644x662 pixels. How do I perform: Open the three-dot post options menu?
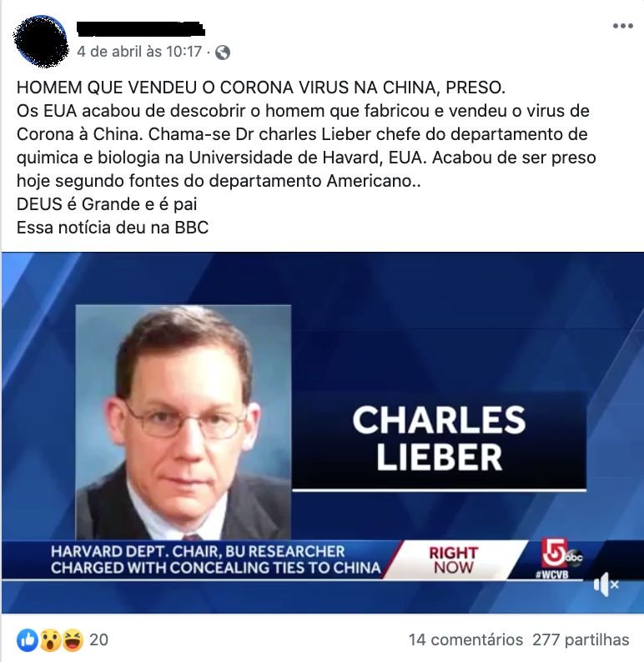[622, 26]
